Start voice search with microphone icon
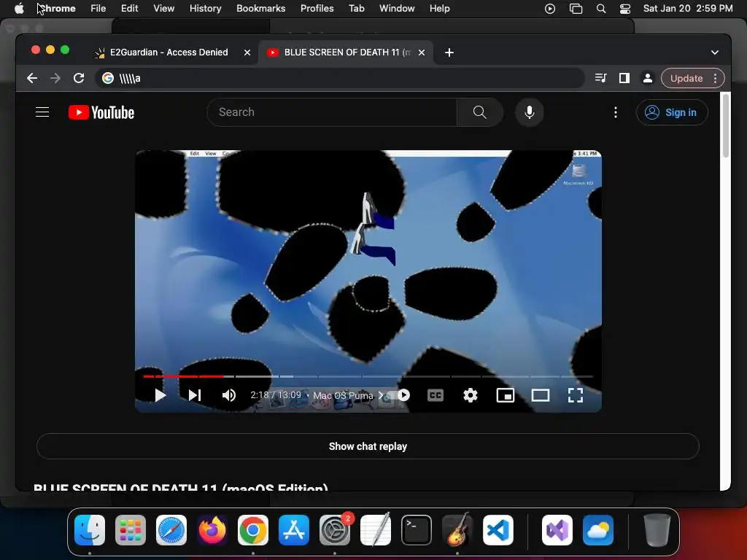The image size is (747, 560). [x=530, y=112]
